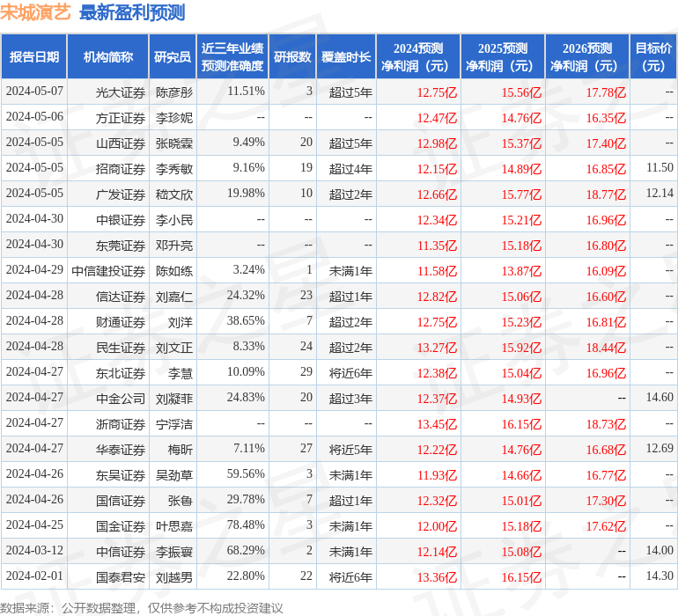
Task: Click the date 2024-04-29
Action: [34, 270]
